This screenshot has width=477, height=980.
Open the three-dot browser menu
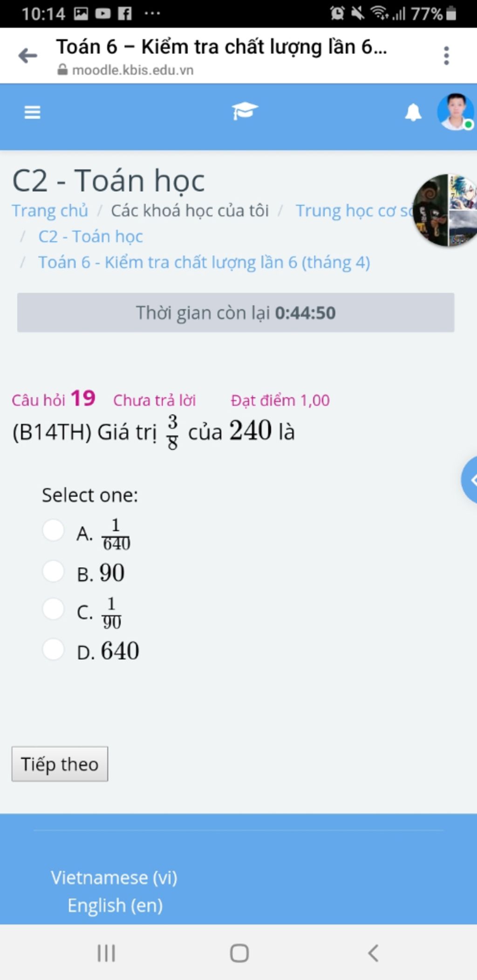point(446,56)
